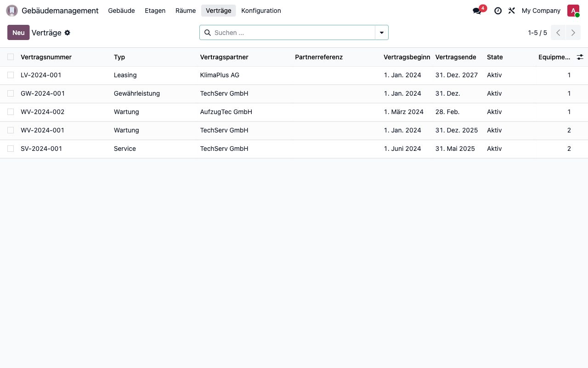The width and height of the screenshot is (588, 368).
Task: Expand the search filter dropdown arrow
Action: [x=382, y=33]
